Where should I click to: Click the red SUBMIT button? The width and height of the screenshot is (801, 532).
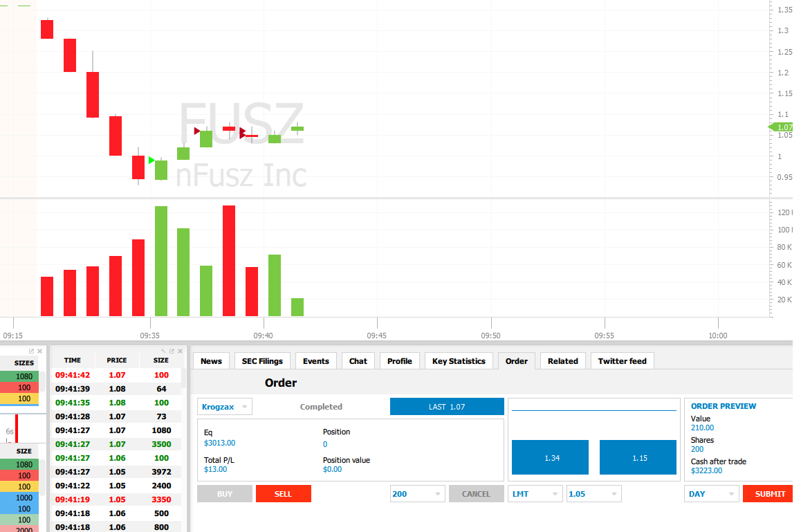point(768,494)
